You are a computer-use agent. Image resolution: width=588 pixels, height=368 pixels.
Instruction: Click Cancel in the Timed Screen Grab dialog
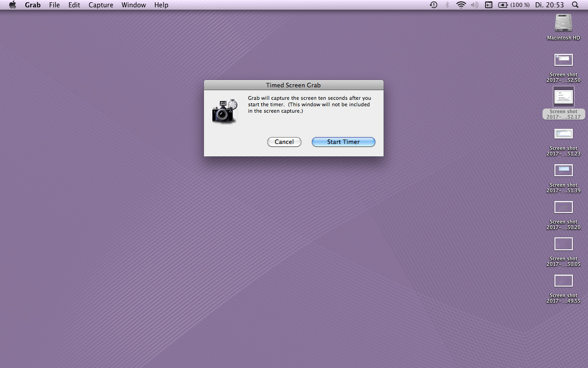tap(284, 142)
